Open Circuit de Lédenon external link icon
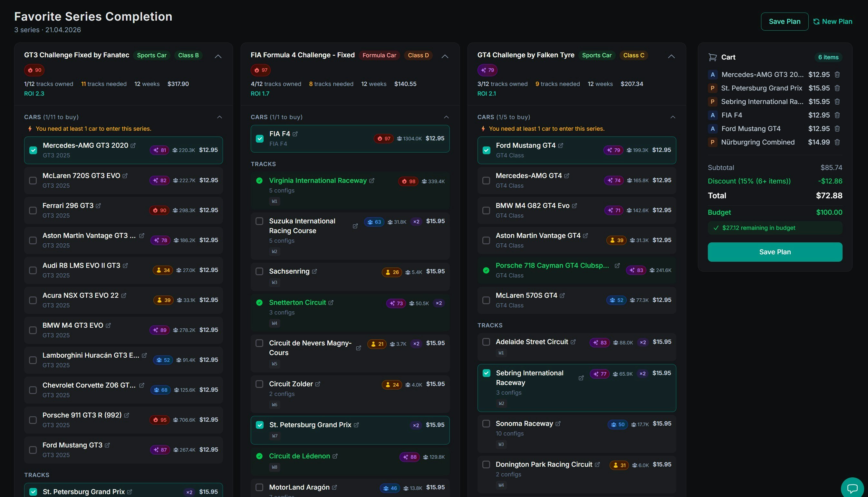This screenshot has width=868, height=497. coord(335,456)
